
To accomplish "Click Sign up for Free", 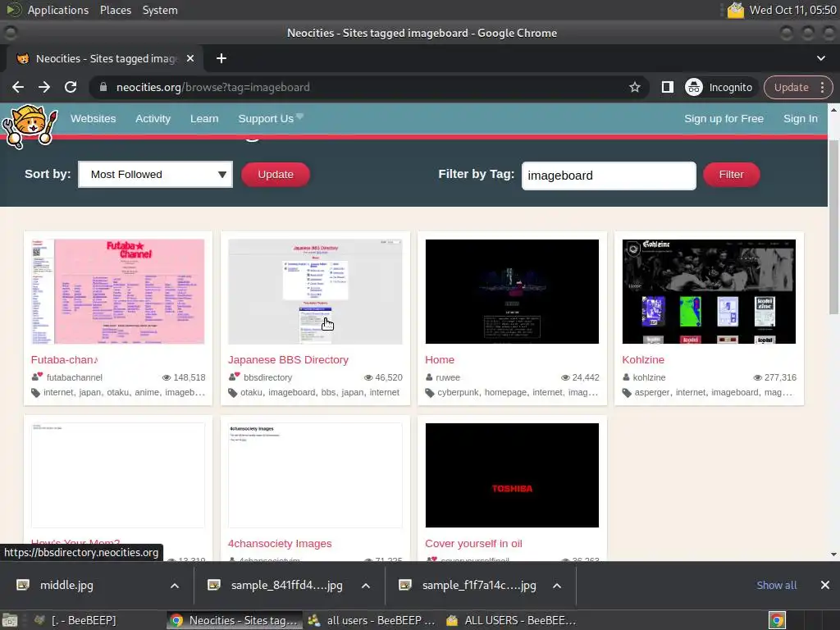I will pos(724,118).
